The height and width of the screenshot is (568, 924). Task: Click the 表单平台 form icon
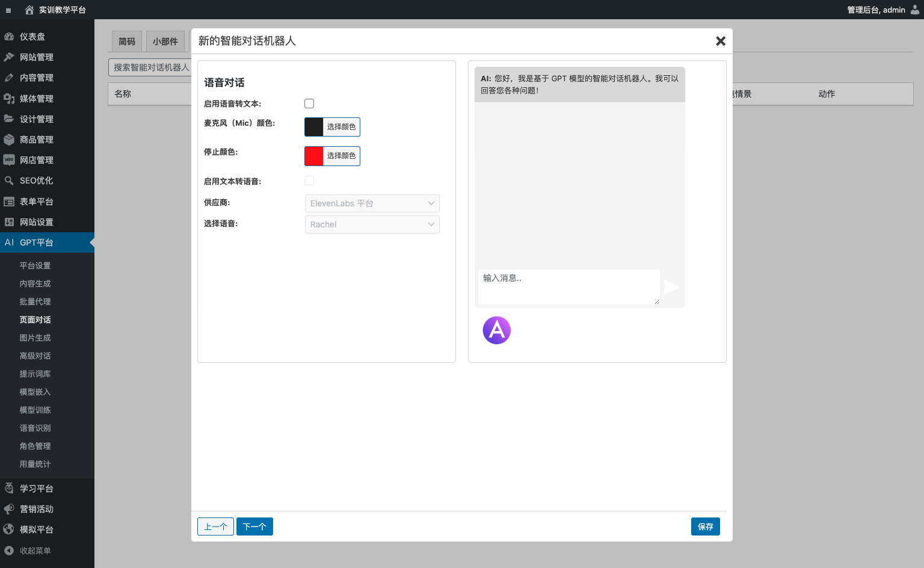point(9,202)
